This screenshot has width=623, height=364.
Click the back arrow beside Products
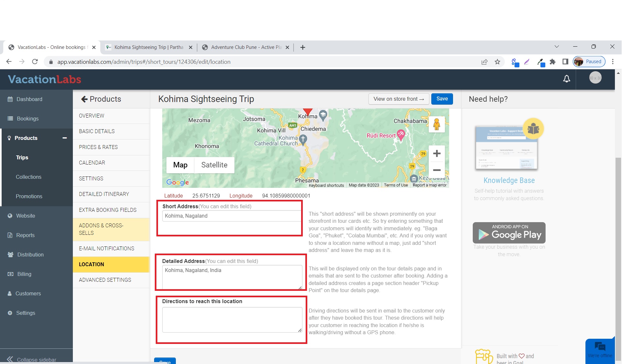point(84,99)
